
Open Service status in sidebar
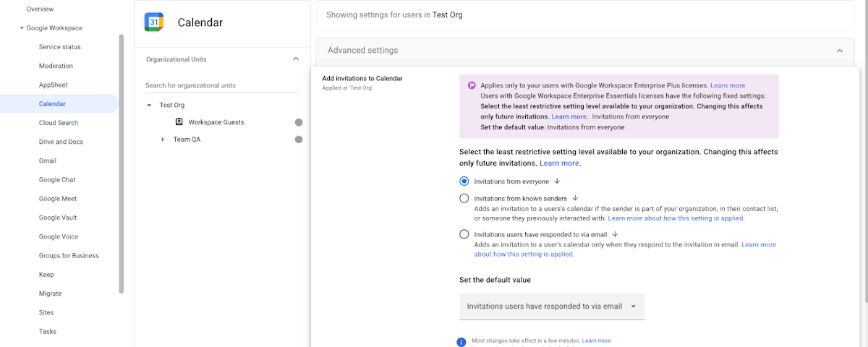click(x=60, y=47)
